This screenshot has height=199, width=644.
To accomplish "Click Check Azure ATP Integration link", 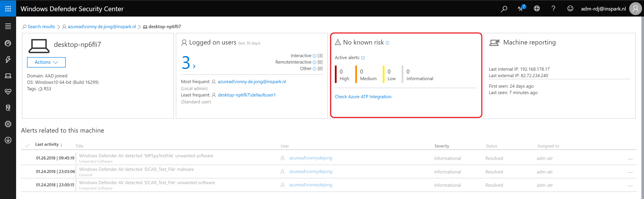I will [x=363, y=97].
